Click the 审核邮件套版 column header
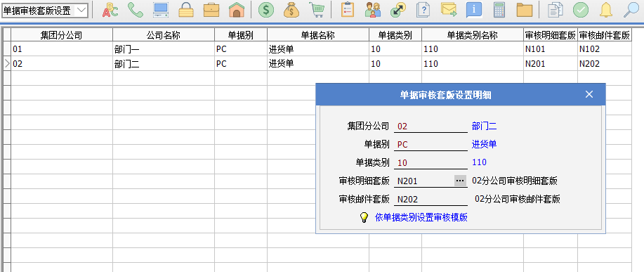 pos(605,35)
